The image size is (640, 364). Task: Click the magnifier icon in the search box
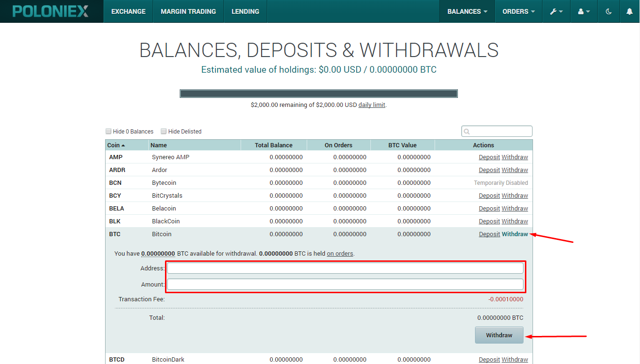click(x=467, y=132)
